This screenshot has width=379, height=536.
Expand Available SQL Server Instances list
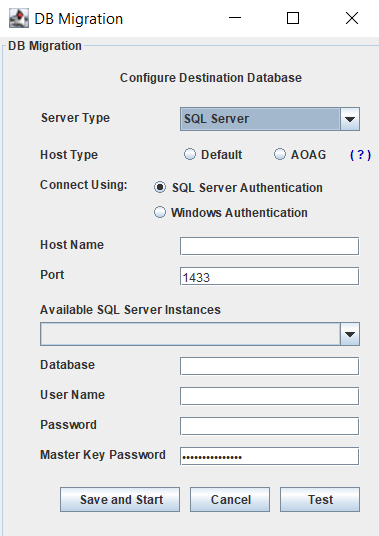click(350, 334)
